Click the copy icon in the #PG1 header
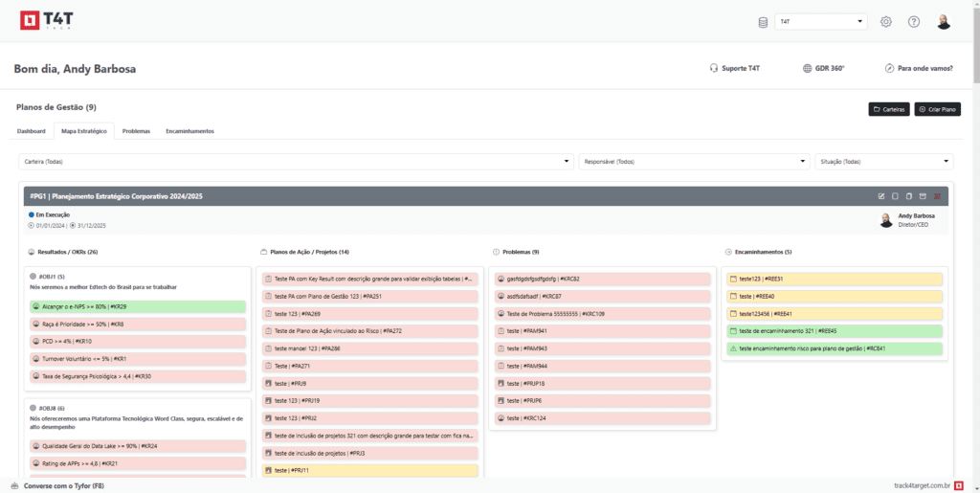 909,196
